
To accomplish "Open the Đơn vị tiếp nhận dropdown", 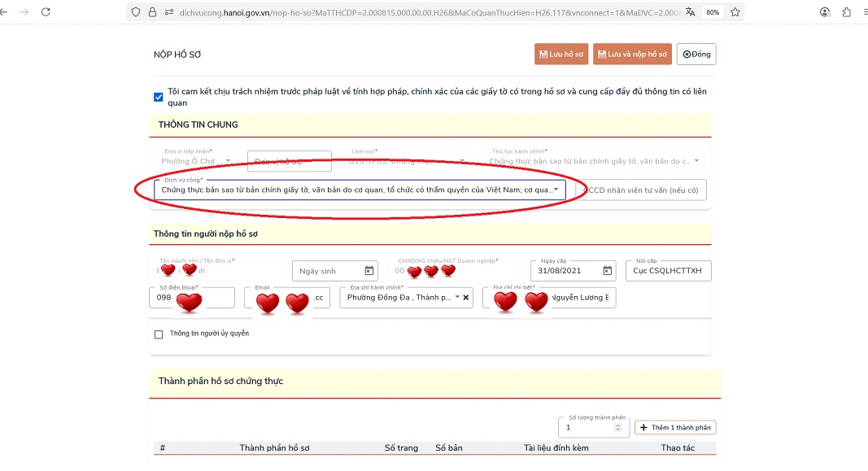I will coord(229,161).
